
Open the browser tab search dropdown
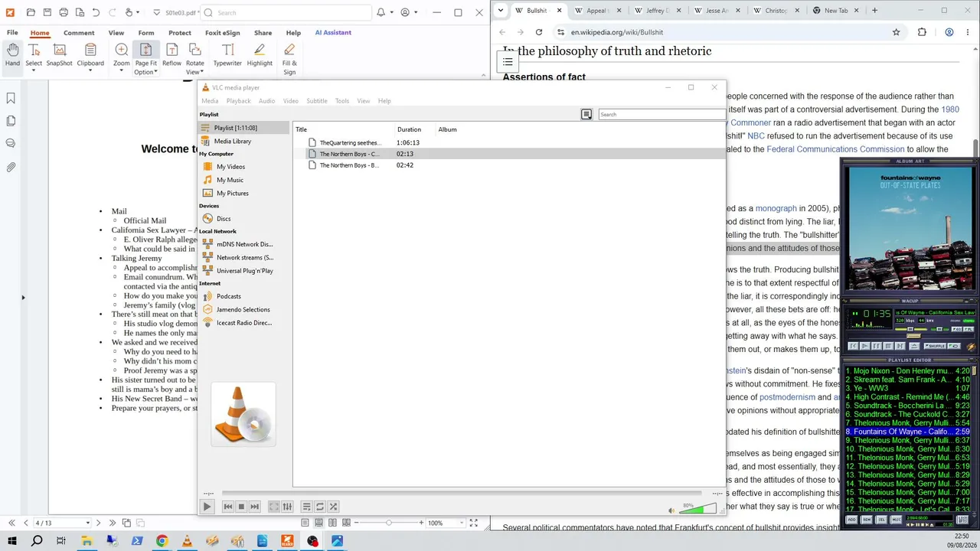click(500, 11)
